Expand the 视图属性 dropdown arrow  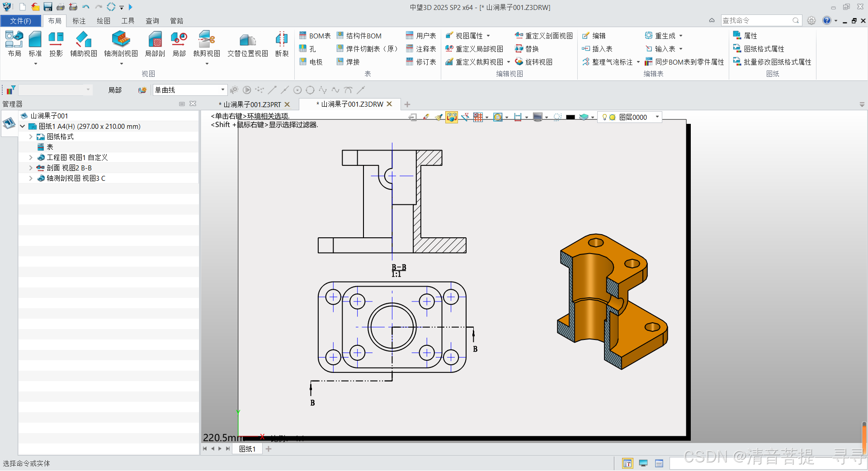tap(488, 36)
